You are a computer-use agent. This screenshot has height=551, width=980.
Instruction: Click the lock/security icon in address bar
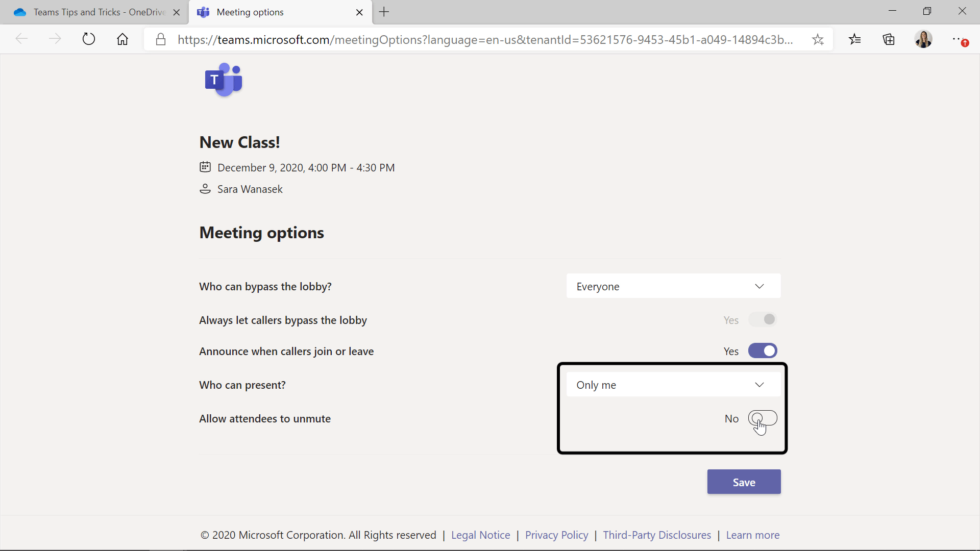click(x=161, y=39)
